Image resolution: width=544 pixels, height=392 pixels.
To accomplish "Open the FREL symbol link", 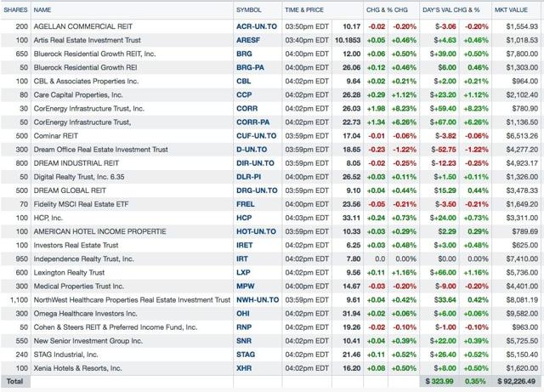I will click(246, 204).
